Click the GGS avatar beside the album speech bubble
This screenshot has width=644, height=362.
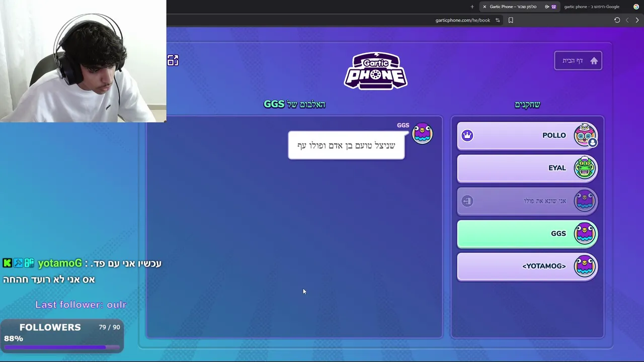click(422, 133)
